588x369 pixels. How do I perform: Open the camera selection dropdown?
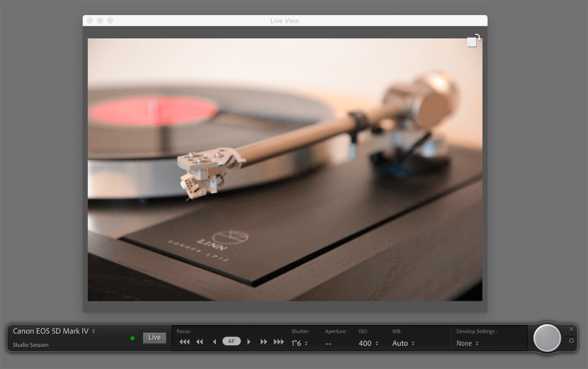(54, 331)
